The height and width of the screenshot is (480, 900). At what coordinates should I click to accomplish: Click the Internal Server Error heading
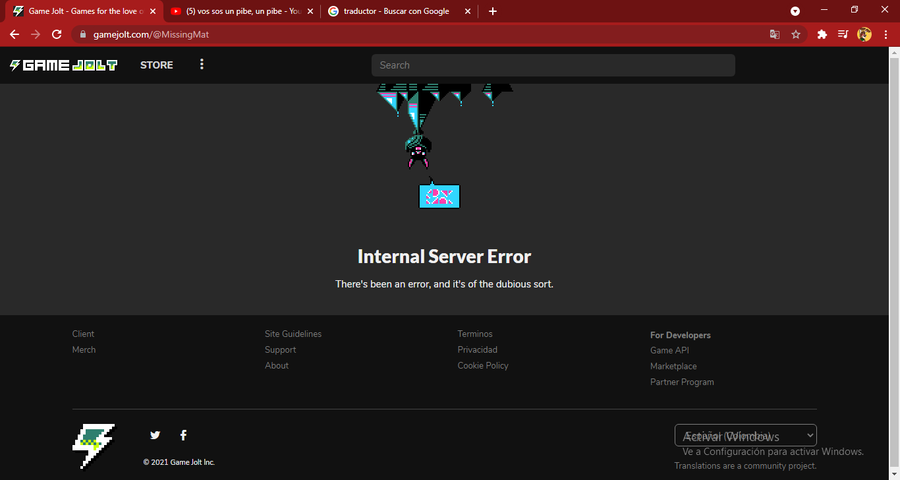coord(444,257)
